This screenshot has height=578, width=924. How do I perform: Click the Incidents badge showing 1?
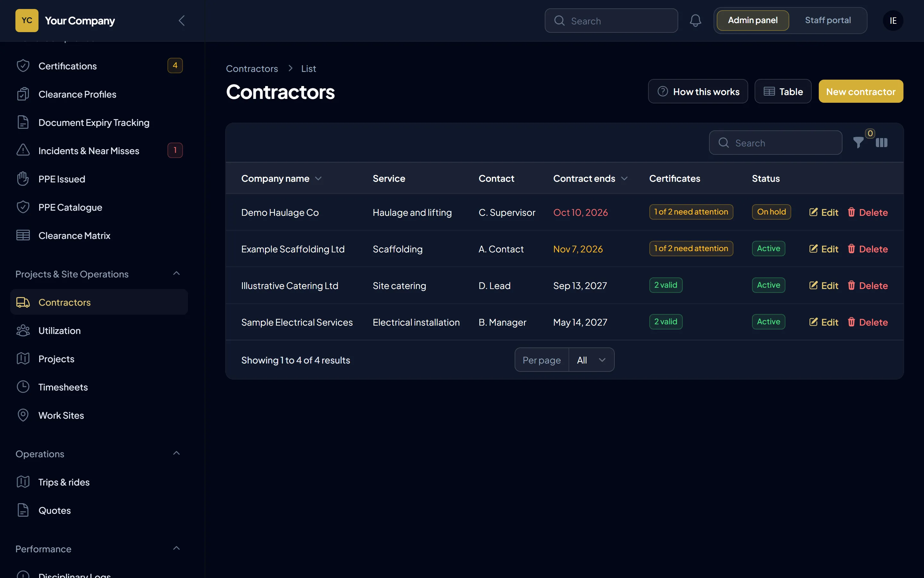tap(175, 150)
